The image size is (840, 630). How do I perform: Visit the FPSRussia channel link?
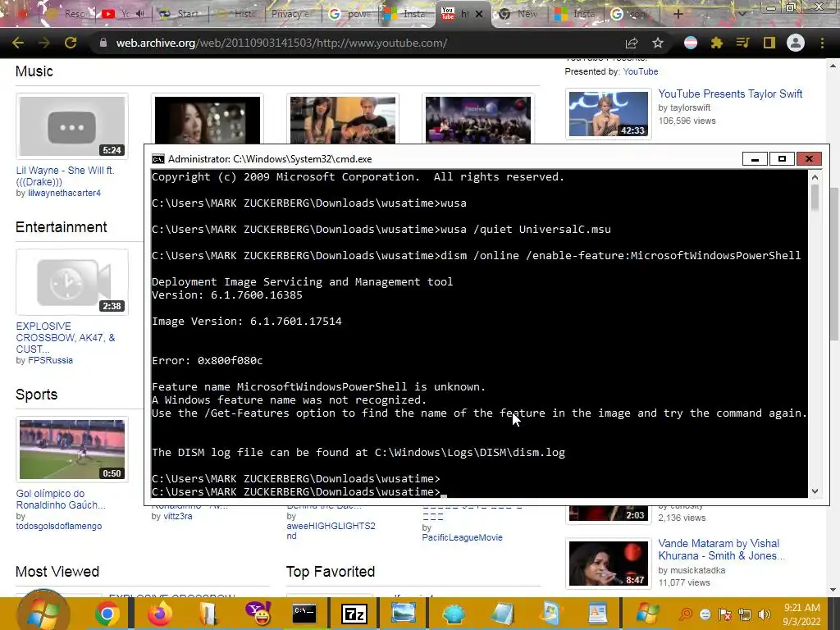[x=50, y=361]
